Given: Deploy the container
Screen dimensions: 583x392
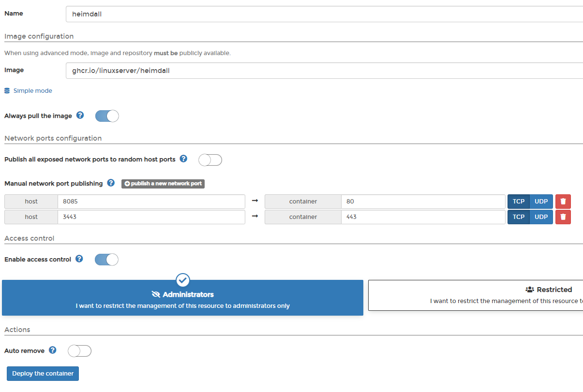Looking at the screenshot, I should pos(42,373).
